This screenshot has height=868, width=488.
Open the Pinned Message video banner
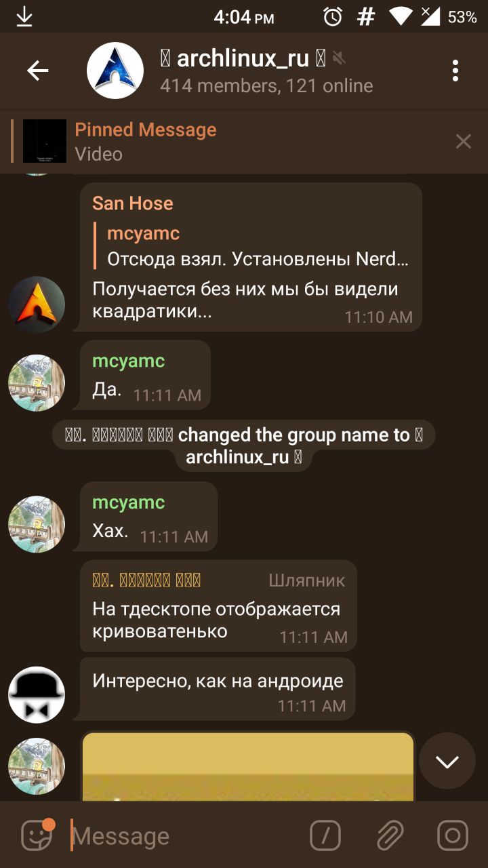[x=244, y=141]
